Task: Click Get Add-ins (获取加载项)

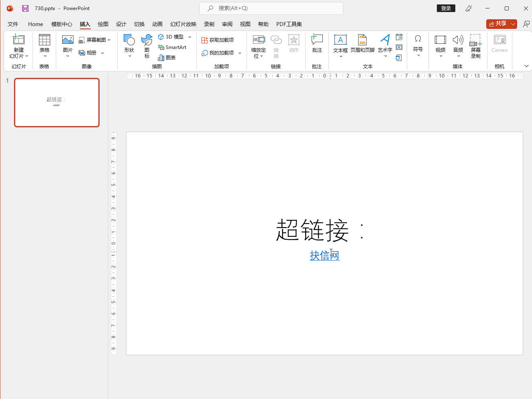Action: (218, 40)
